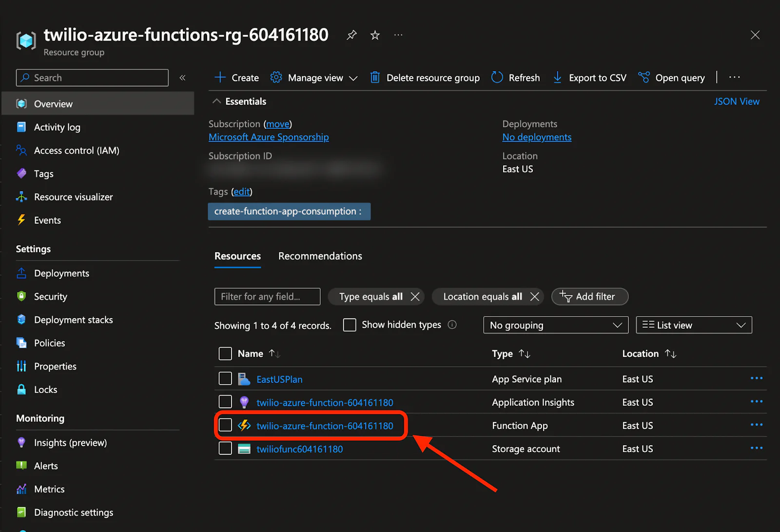Open Microsoft Azure Sponsorship subscription

(269, 137)
